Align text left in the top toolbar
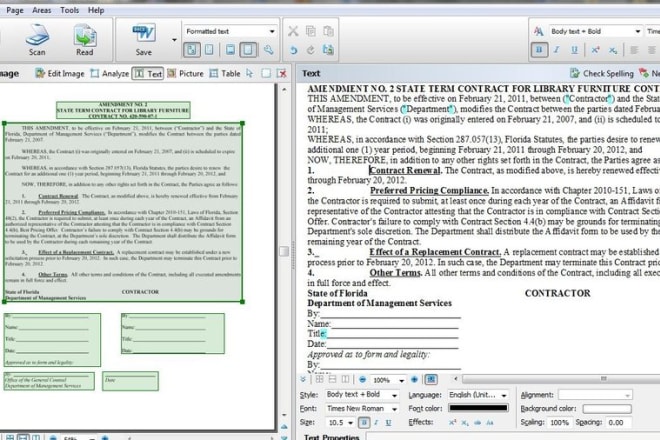 [x=634, y=50]
